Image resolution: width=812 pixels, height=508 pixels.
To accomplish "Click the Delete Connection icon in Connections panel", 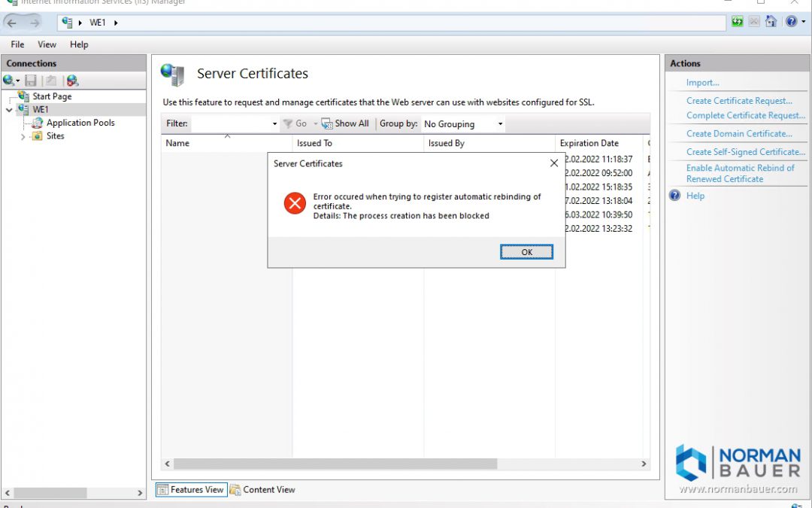I will pos(71,80).
